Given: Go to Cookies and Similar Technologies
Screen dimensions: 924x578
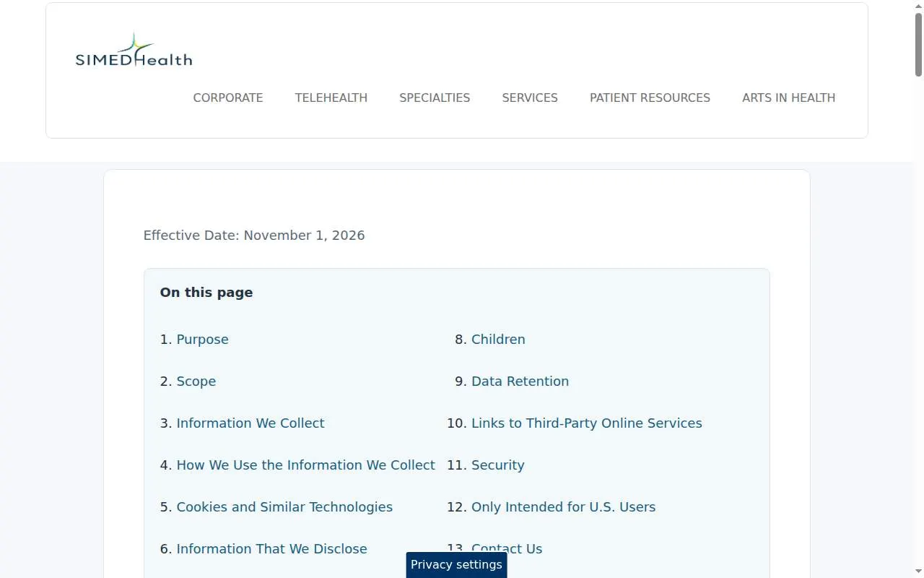Looking at the screenshot, I should click(x=284, y=507).
